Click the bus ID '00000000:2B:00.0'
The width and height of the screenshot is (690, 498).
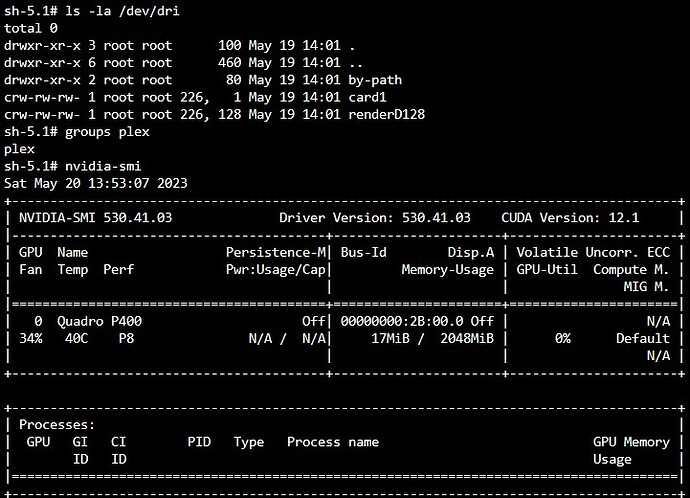[x=402, y=322]
